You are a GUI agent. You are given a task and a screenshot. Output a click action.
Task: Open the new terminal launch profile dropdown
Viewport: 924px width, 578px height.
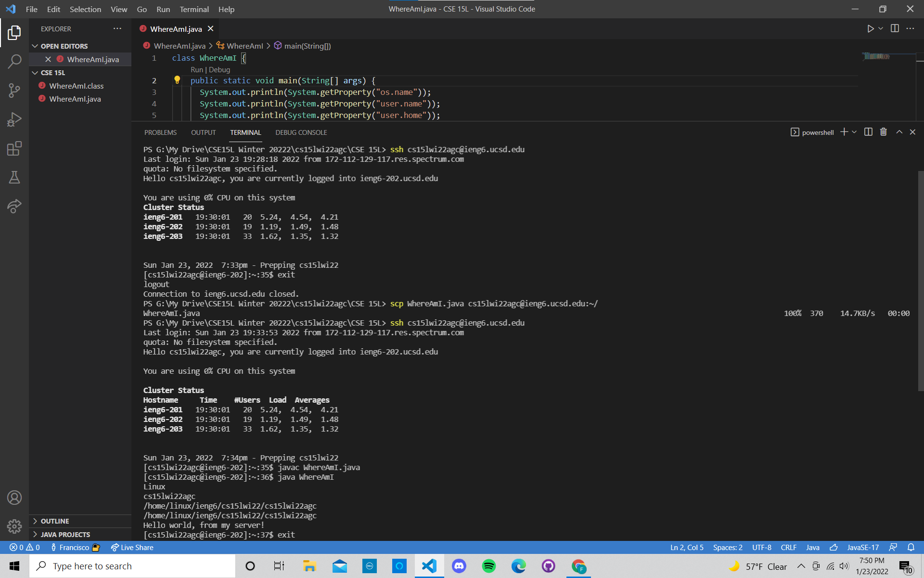tap(855, 132)
